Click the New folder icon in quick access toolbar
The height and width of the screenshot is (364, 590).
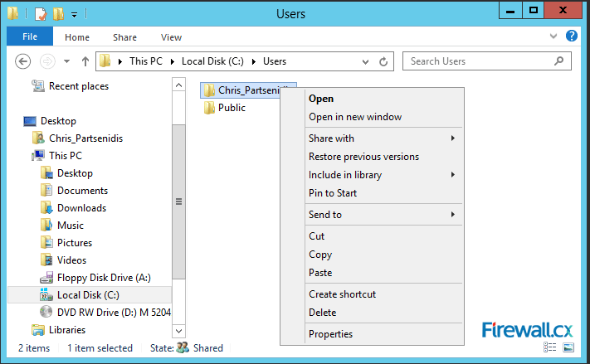pyautogui.click(x=58, y=14)
